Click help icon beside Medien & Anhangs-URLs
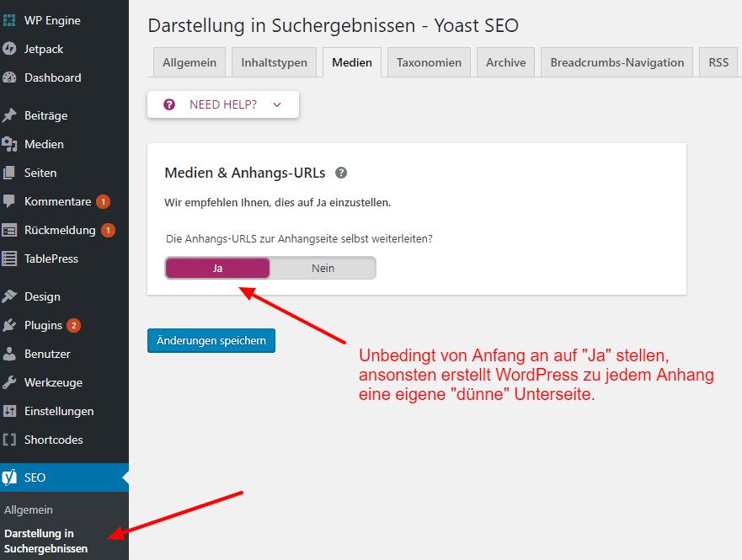The width and height of the screenshot is (742, 560). tap(341, 173)
